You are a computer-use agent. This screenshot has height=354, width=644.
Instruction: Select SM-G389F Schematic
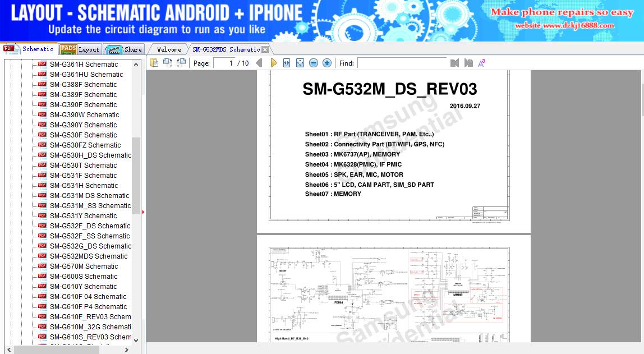coord(84,94)
